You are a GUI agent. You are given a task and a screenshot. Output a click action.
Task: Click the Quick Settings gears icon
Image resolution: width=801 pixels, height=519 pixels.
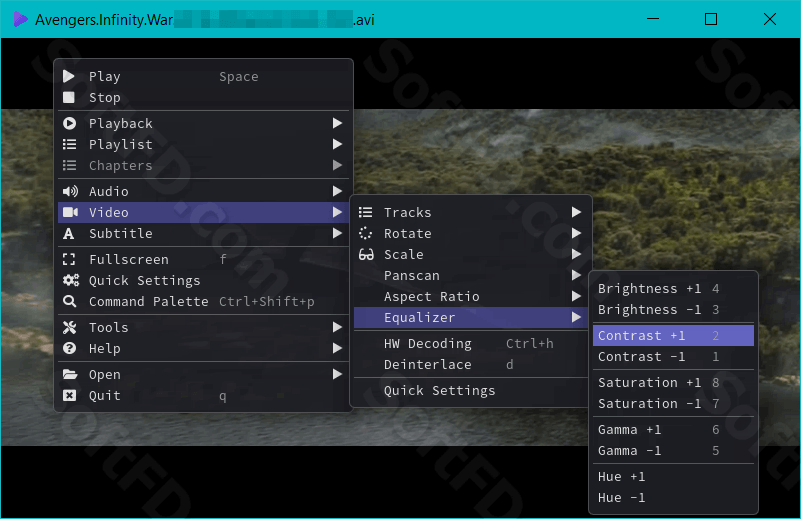click(70, 280)
